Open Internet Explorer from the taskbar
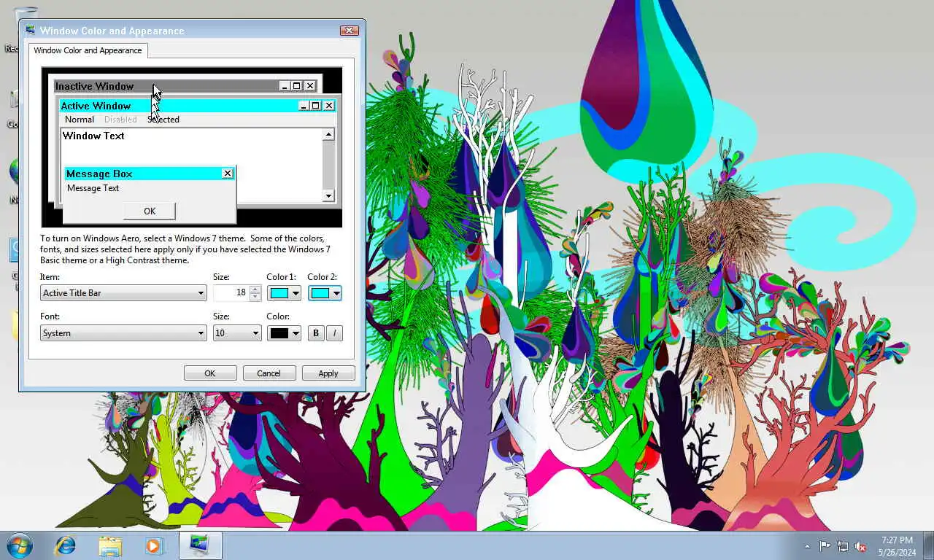Screen dimensions: 934x560 pyautogui.click(x=66, y=545)
